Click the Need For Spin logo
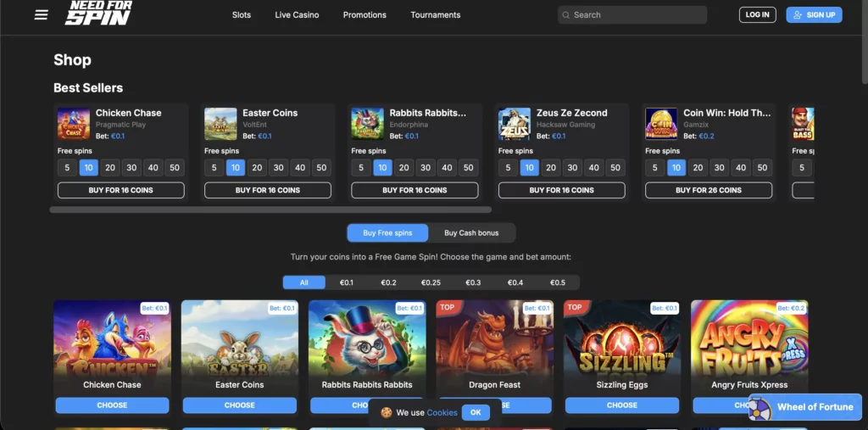Screen dimensions: 868x430 [x=98, y=14]
